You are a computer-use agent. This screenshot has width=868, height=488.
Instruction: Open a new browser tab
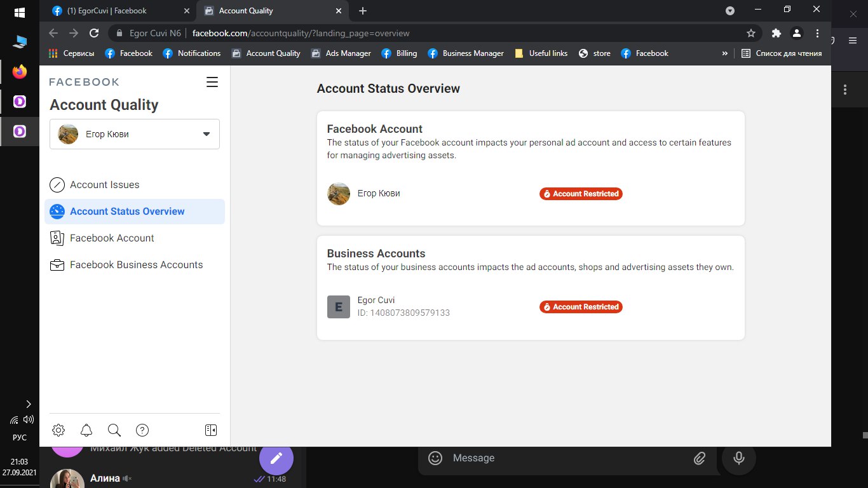[363, 11]
